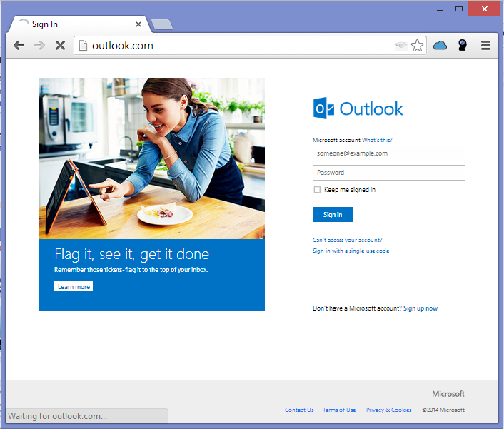This screenshot has height=429, width=504.
Task: Click Sign in with a single-use code
Action: [x=351, y=251]
